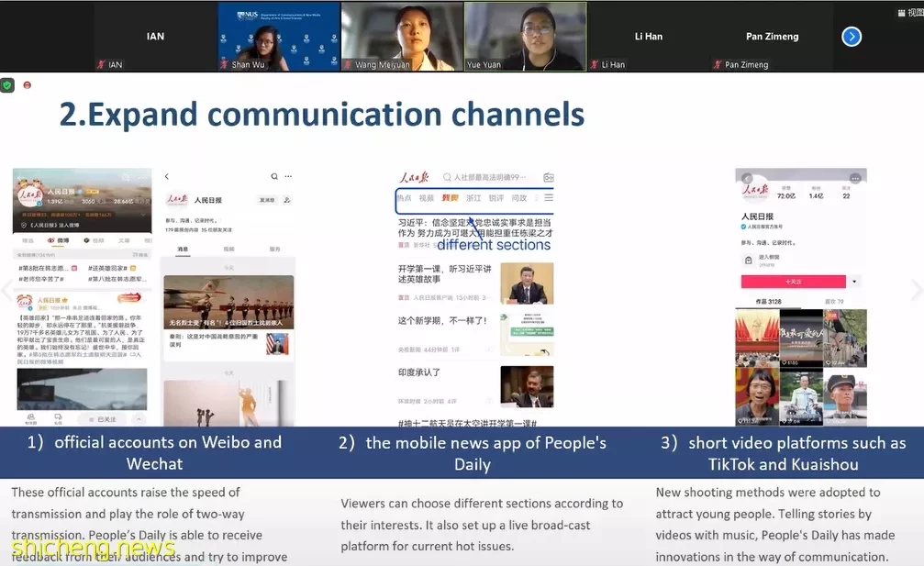This screenshot has width=924, height=566.
Task: Click Shan Wu's muted microphone icon
Action: coord(225,64)
